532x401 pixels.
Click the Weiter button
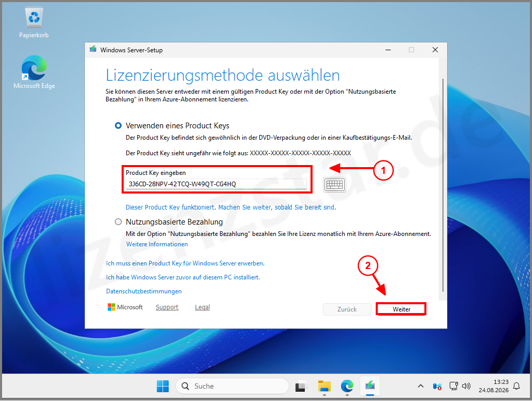coord(402,309)
